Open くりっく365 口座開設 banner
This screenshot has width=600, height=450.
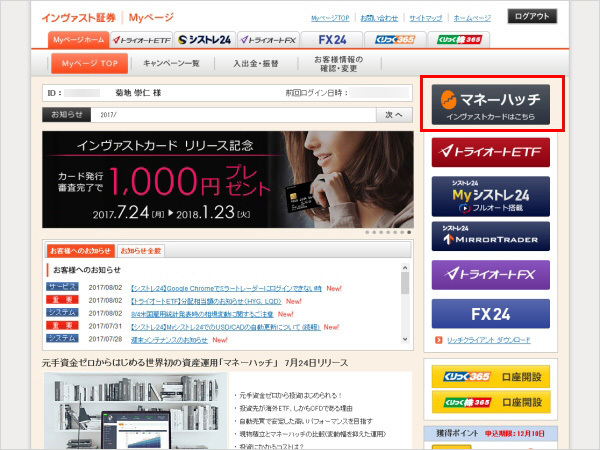pos(491,377)
